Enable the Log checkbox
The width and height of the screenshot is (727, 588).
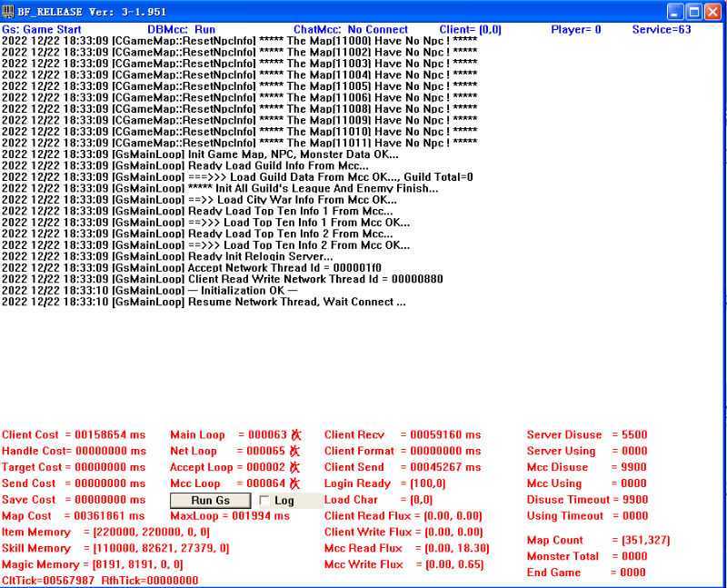[x=264, y=501]
